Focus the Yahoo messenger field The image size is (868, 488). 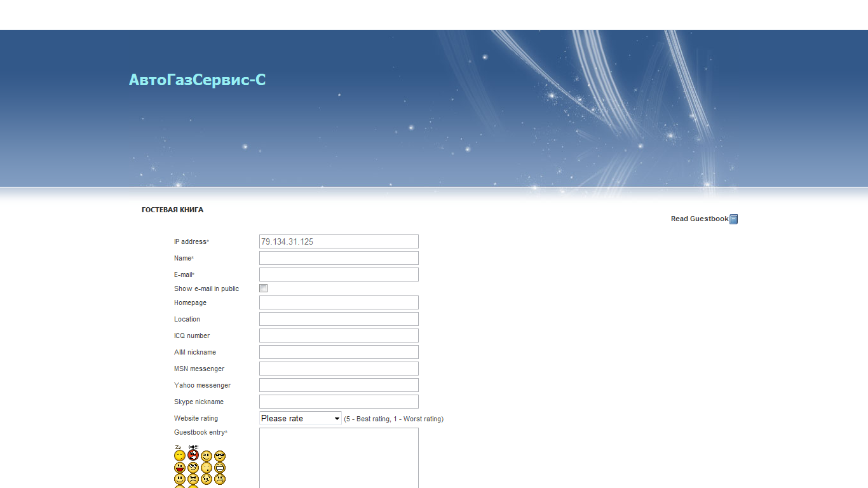[339, 385]
